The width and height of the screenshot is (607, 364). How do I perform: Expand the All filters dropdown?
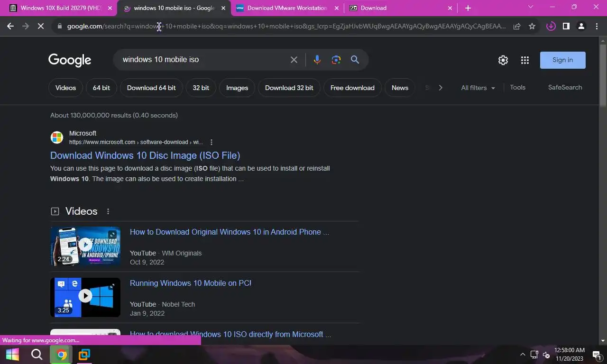click(478, 88)
